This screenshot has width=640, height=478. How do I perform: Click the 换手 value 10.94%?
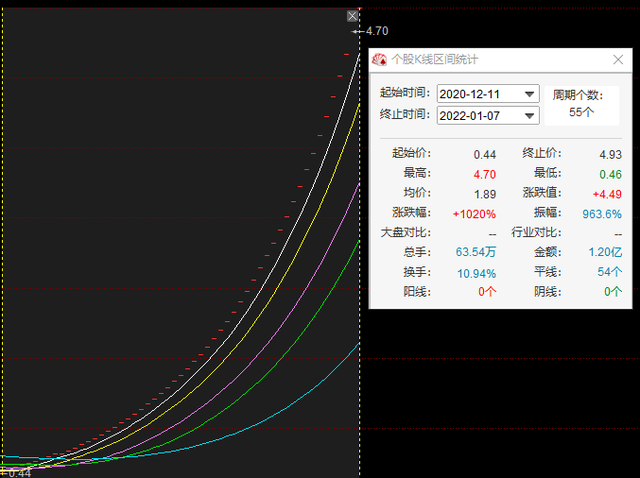[476, 272]
